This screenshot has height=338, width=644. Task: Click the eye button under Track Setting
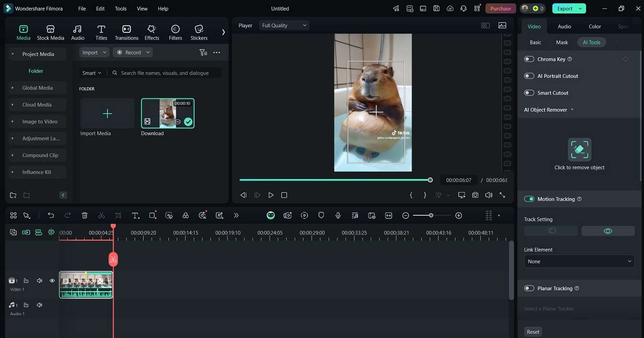pos(608,231)
